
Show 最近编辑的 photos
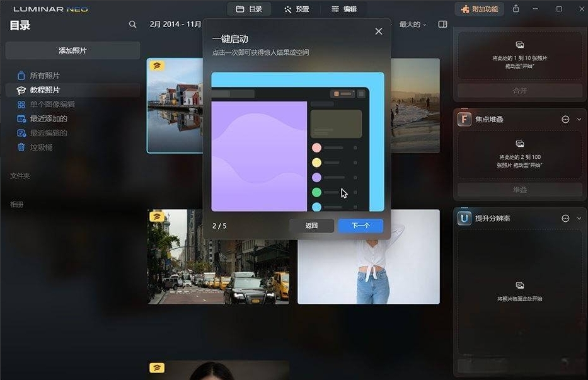tap(72, 133)
